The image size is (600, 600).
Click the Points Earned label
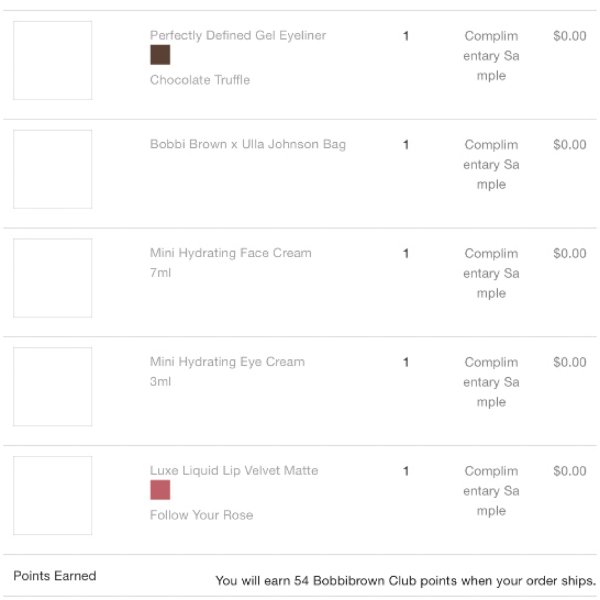point(55,576)
